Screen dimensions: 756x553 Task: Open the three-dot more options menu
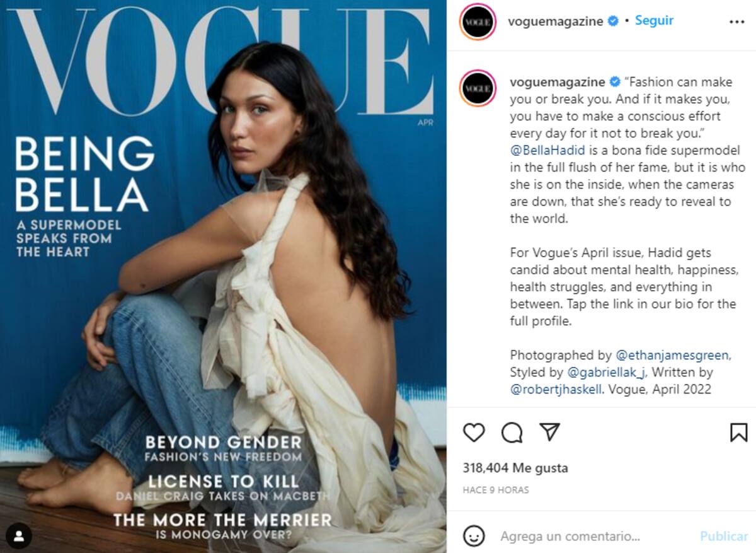(x=736, y=21)
